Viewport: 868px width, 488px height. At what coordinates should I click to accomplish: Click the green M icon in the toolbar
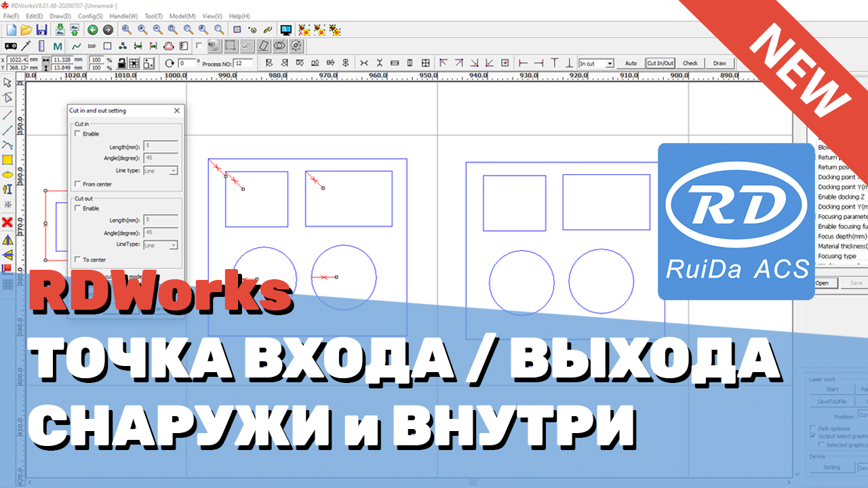point(58,47)
